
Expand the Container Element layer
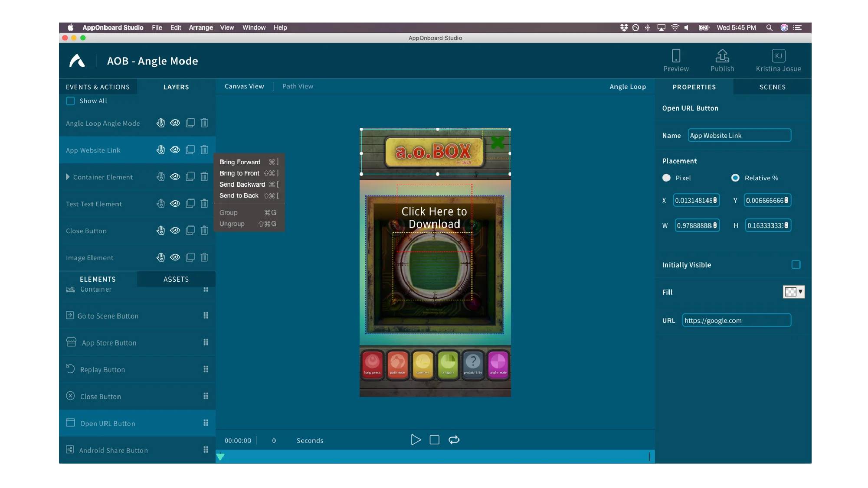tap(68, 177)
